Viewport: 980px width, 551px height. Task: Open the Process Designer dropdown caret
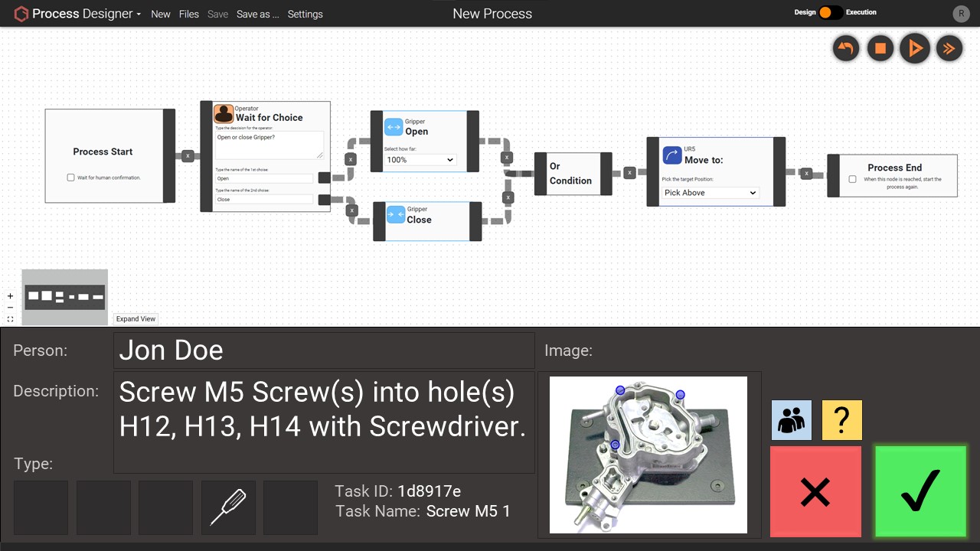(138, 13)
